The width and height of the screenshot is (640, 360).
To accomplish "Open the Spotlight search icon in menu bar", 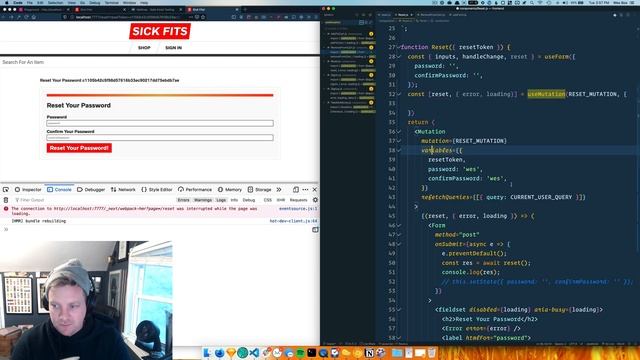I will tap(531, 2).
